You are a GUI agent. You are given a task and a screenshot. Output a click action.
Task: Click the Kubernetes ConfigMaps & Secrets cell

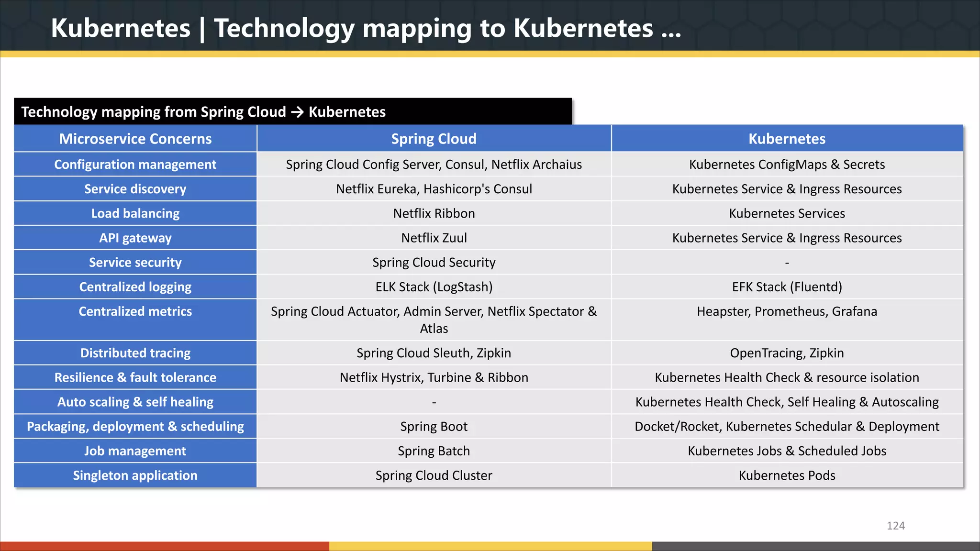787,165
